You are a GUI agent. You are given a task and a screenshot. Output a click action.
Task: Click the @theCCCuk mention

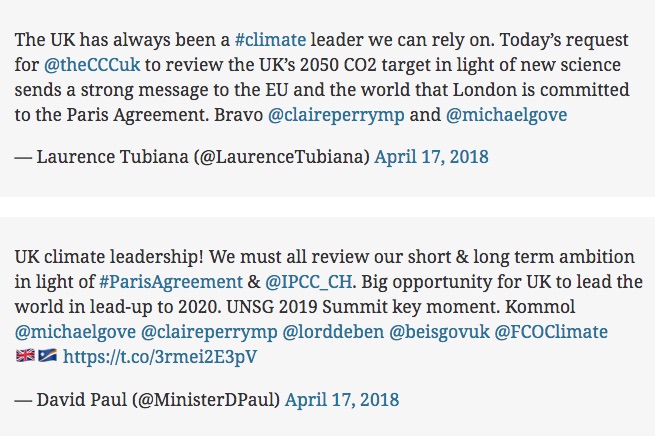coord(92,65)
